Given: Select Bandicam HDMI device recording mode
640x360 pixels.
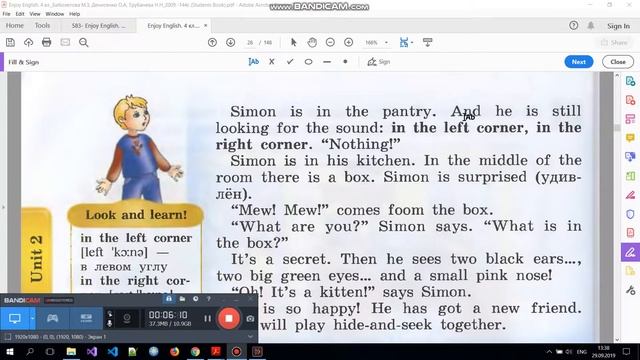Looking at the screenshot, I should 86,318.
